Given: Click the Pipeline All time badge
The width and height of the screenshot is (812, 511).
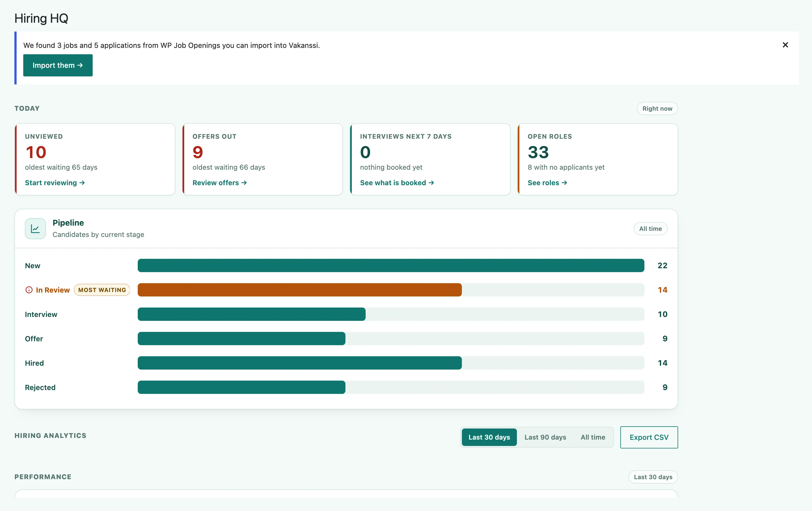Looking at the screenshot, I should [x=650, y=228].
